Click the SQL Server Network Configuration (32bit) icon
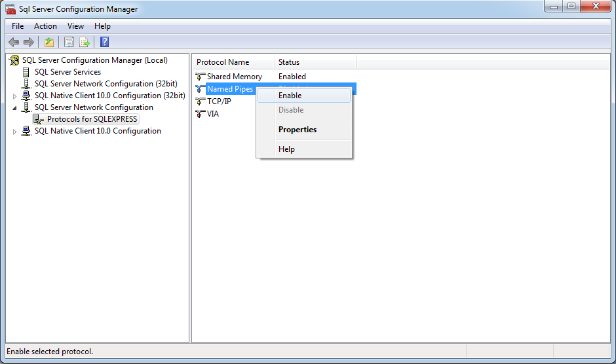 [26, 84]
